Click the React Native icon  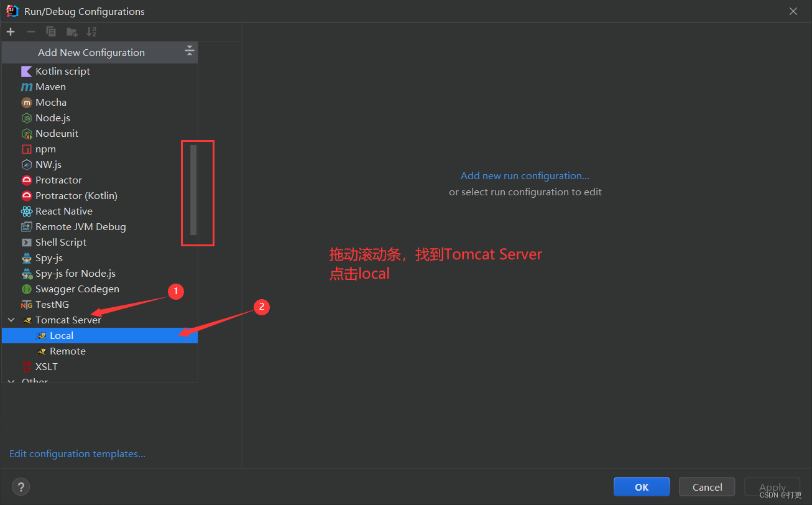(x=26, y=211)
